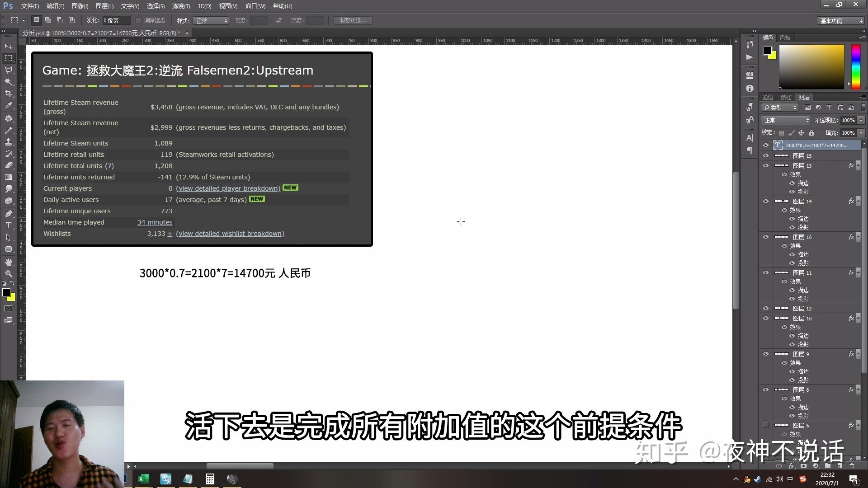Open the 窗口(W) menu
The width and height of the screenshot is (868, 488).
pyautogui.click(x=255, y=6)
